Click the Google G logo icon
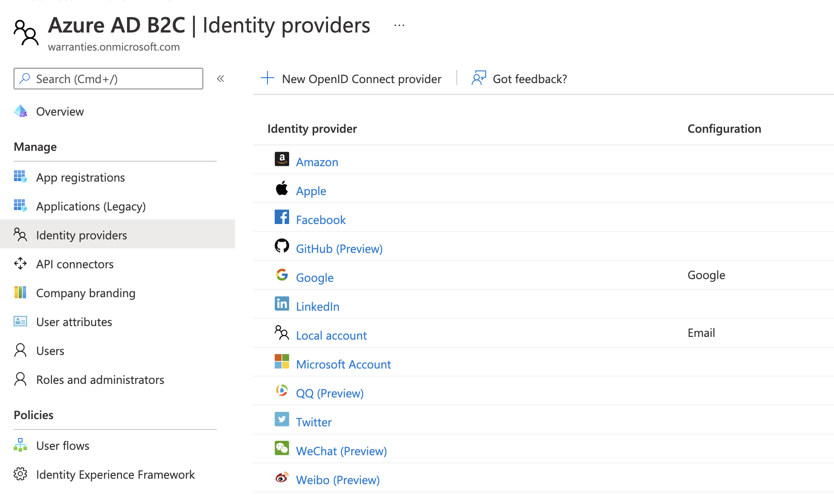 click(x=282, y=275)
